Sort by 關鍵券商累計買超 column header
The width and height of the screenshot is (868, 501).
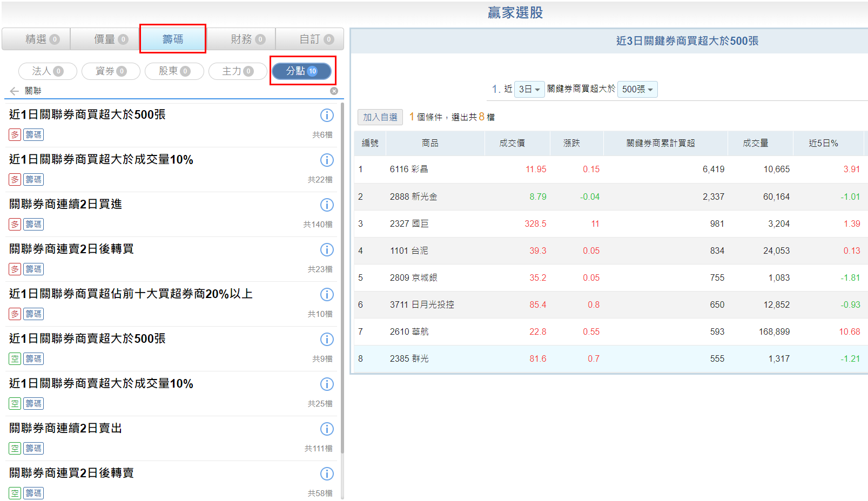(660, 143)
